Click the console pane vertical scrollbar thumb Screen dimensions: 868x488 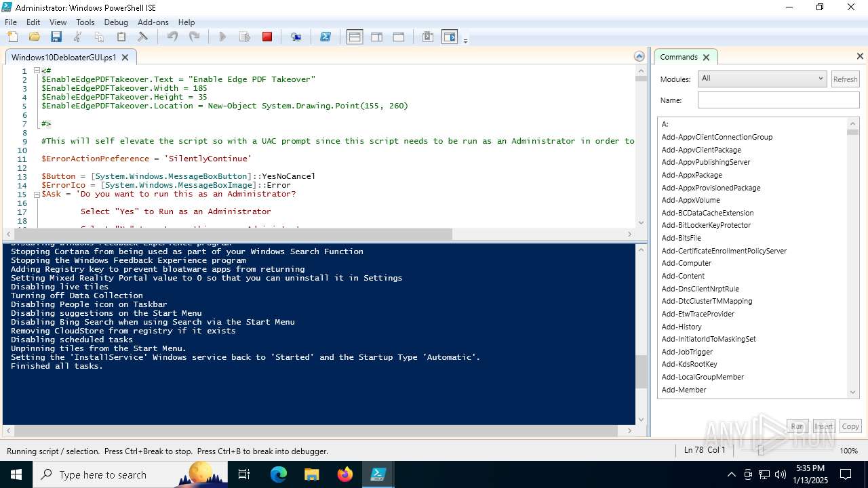click(641, 371)
